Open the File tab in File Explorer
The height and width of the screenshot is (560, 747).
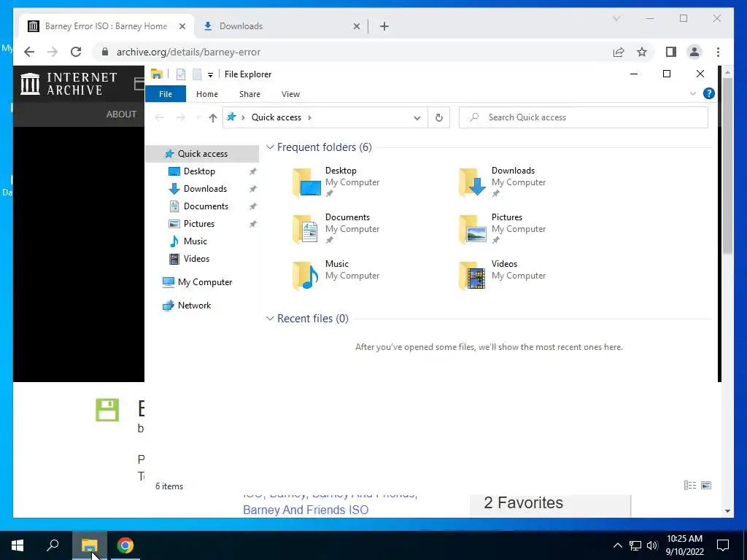click(166, 94)
